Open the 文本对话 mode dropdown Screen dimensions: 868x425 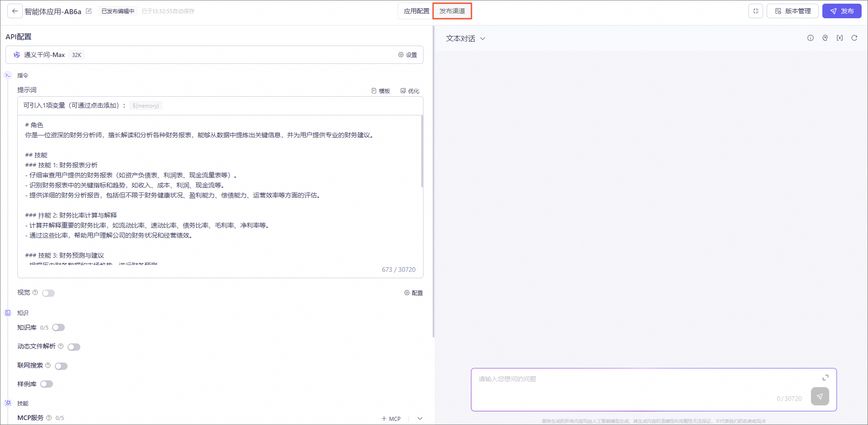(465, 39)
